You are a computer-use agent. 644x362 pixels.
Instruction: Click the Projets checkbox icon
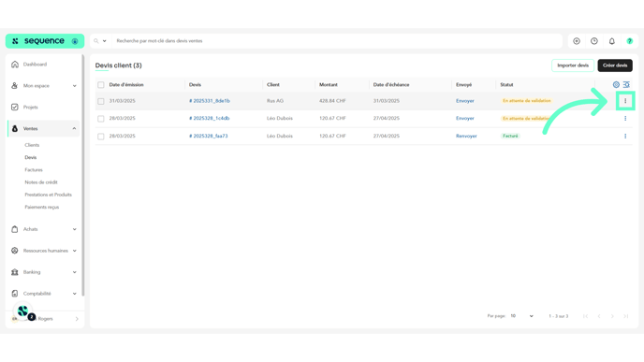click(15, 108)
